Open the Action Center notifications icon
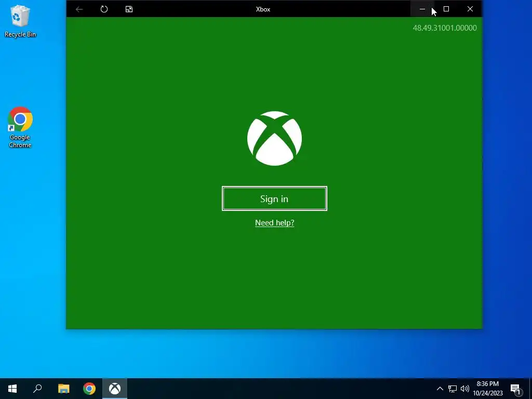Screen dimensions: 532x399 (x=516, y=389)
